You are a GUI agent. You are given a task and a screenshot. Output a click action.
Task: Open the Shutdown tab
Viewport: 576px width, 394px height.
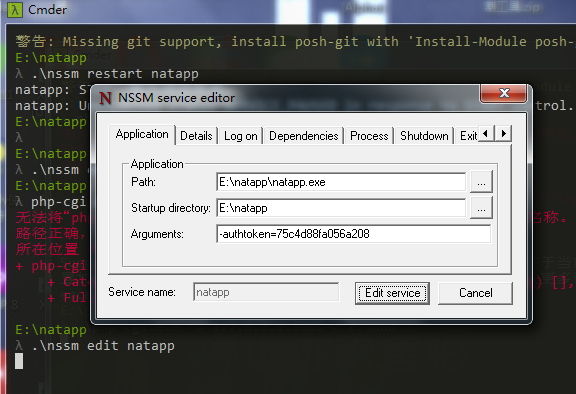[424, 136]
